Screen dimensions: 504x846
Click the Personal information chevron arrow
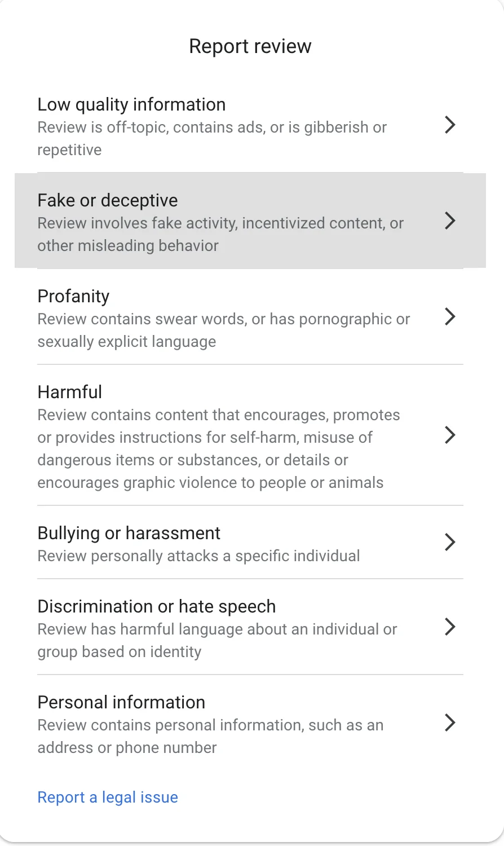coord(449,722)
